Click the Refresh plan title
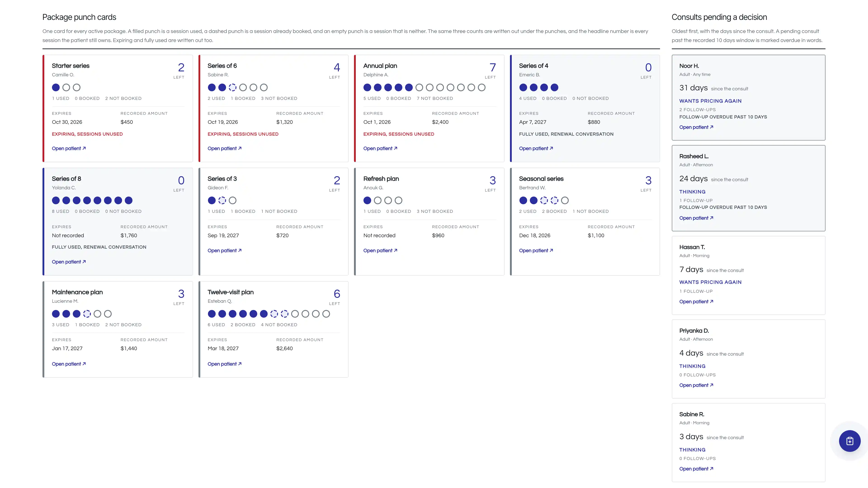Screen dimensions: 868x488 click(381, 179)
